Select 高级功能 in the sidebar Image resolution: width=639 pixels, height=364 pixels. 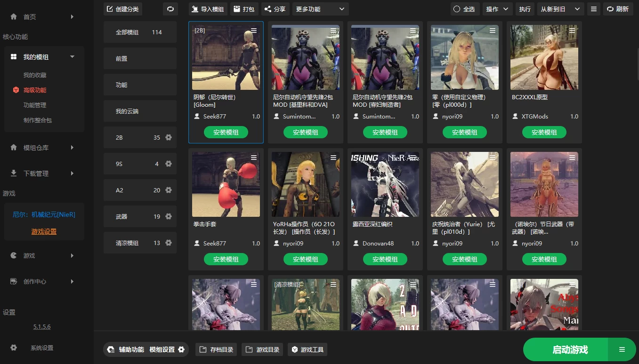[x=36, y=90]
